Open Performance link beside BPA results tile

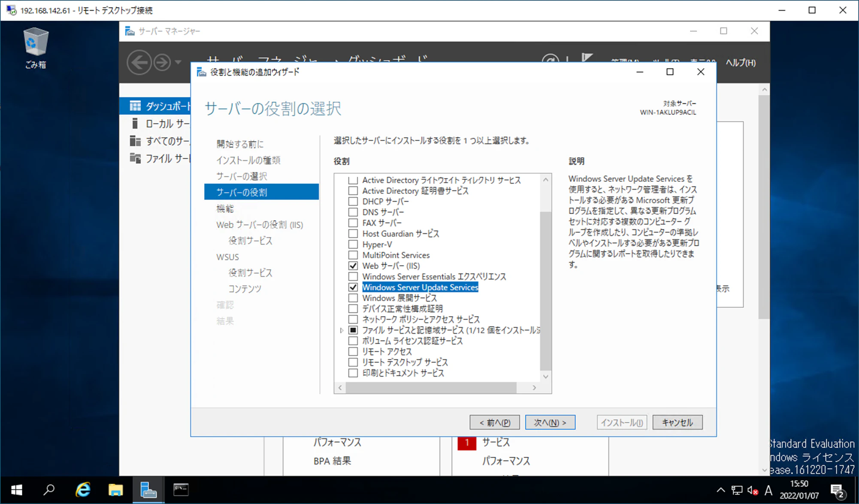[x=337, y=442]
